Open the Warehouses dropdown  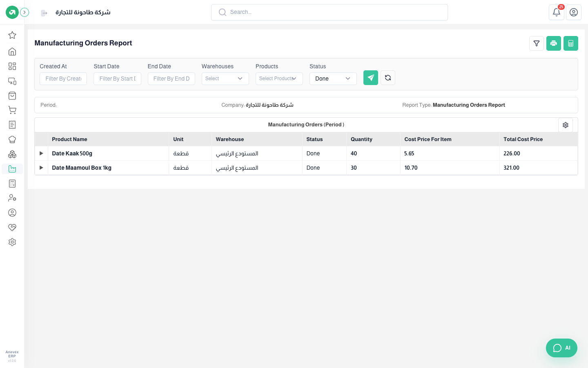(x=225, y=79)
